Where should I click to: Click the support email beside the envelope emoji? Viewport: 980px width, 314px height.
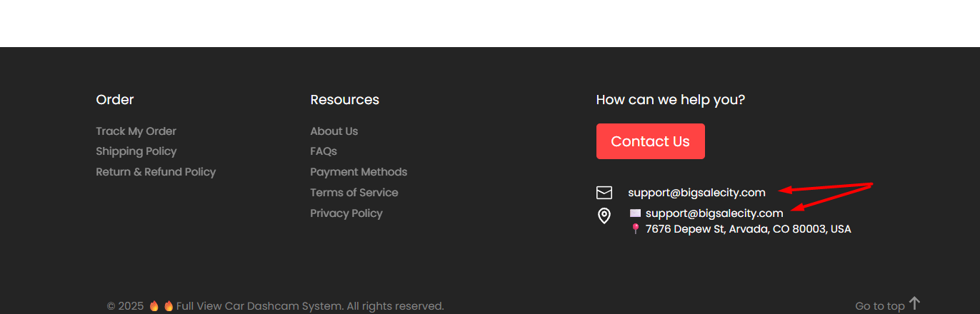(714, 213)
